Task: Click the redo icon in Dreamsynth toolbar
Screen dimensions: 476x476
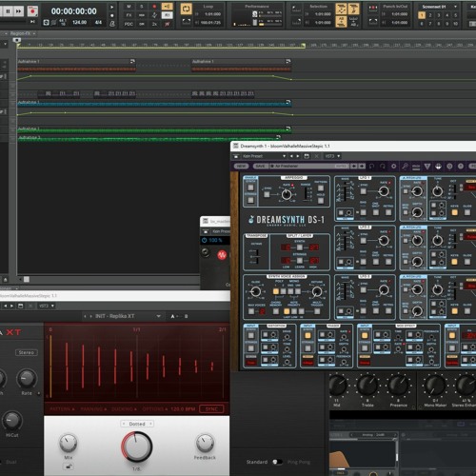Action: point(383,166)
